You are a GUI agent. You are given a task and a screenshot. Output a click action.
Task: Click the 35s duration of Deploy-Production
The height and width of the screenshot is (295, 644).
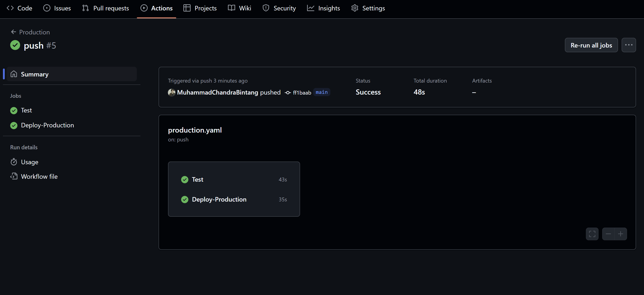point(283,199)
